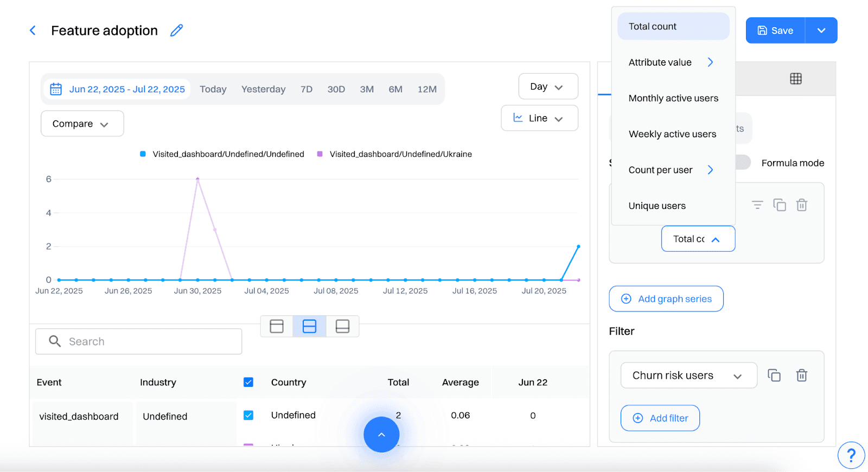Enable Formula mode switch
This screenshot has width=868, height=472.
[x=743, y=163]
